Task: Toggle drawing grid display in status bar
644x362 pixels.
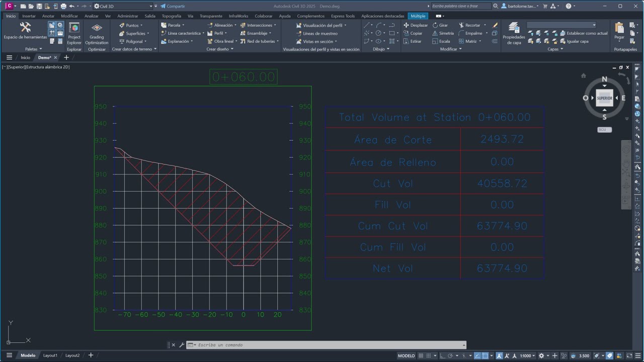Action: (421, 355)
